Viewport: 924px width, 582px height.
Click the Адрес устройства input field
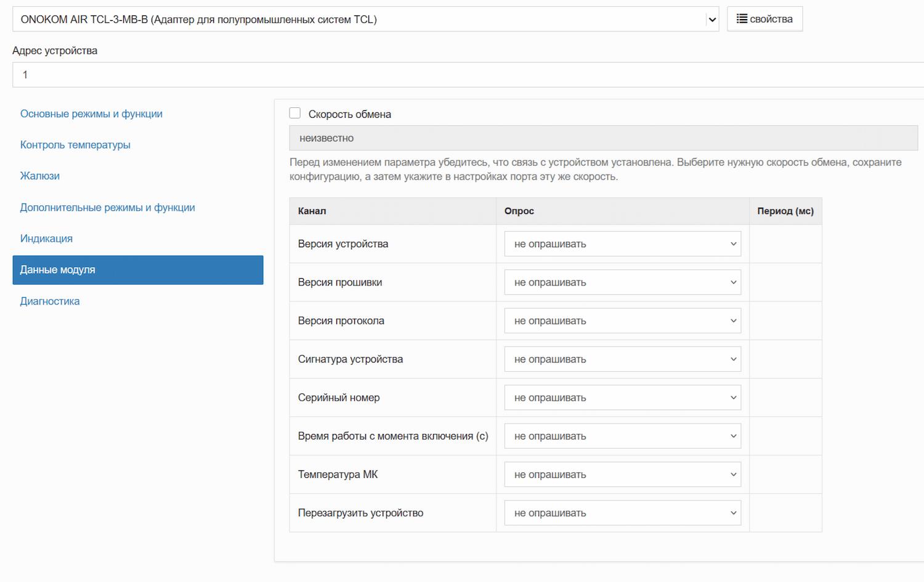(468, 75)
